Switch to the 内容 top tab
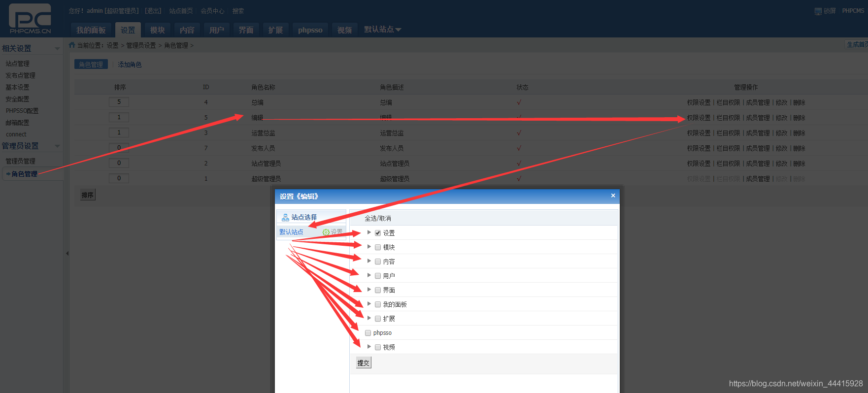The height and width of the screenshot is (393, 868). tap(187, 30)
